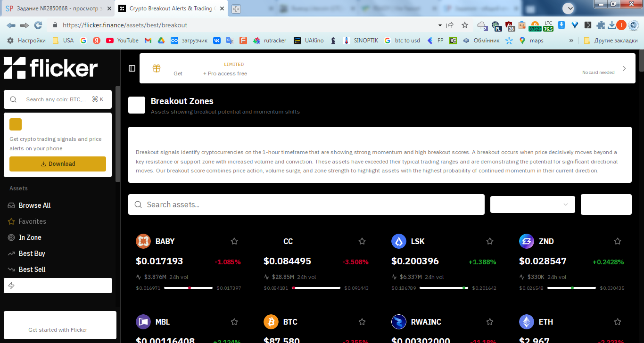Add ZND to favorites with its star
Screen dimensions: 644x343
tap(618, 241)
